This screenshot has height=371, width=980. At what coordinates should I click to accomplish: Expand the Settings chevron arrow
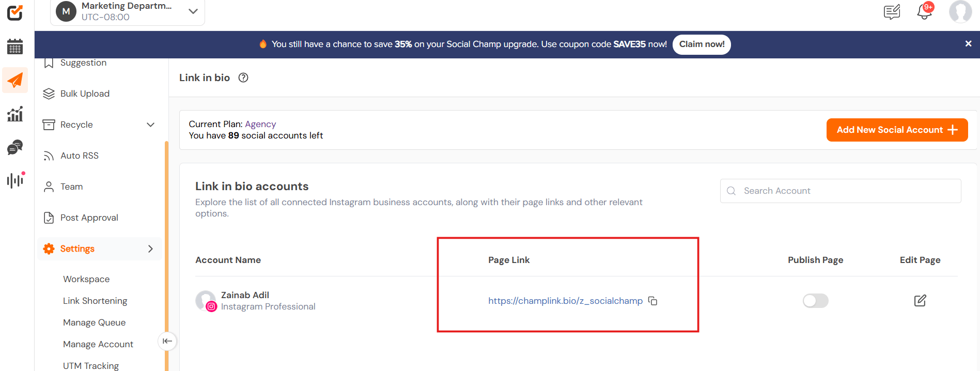pos(151,249)
